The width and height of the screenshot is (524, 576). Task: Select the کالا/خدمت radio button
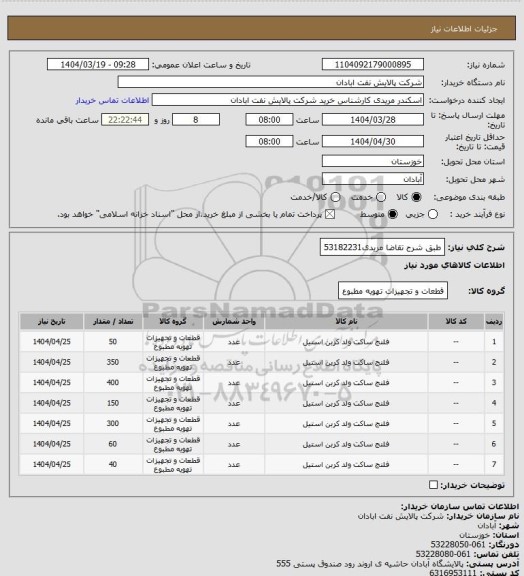point(335,197)
